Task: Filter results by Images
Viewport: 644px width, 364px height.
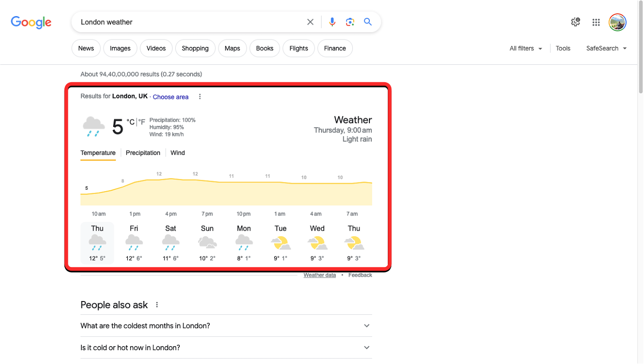Action: point(120,48)
